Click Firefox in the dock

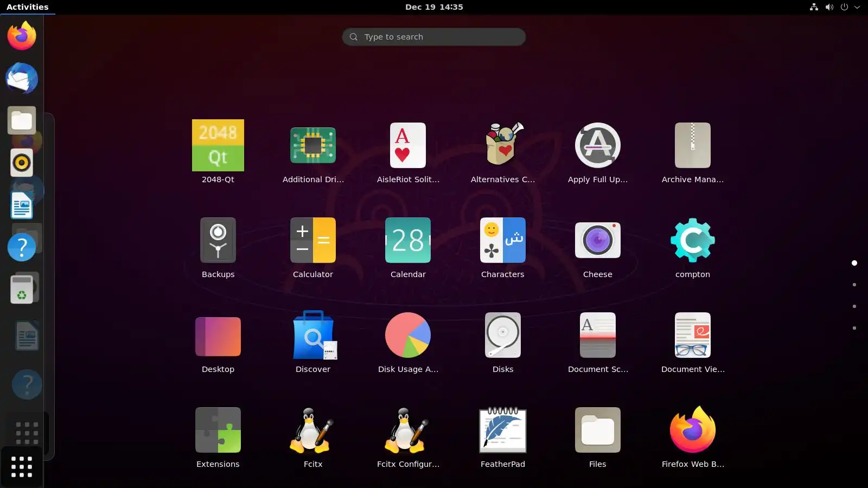pos(22,36)
